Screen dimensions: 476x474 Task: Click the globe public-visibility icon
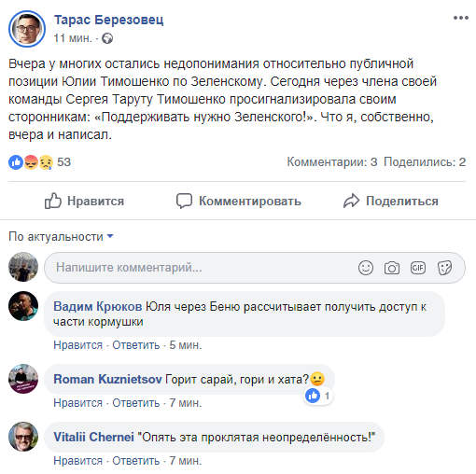pyautogui.click(x=107, y=38)
